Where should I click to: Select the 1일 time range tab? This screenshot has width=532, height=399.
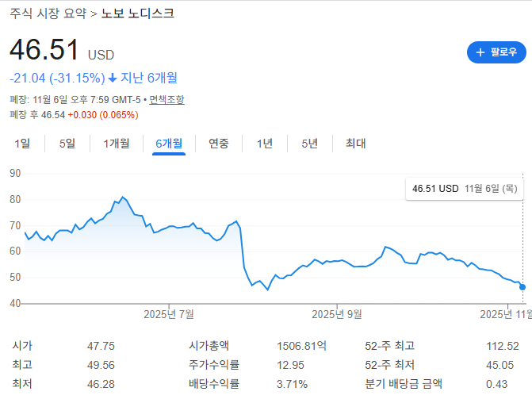pos(23,144)
